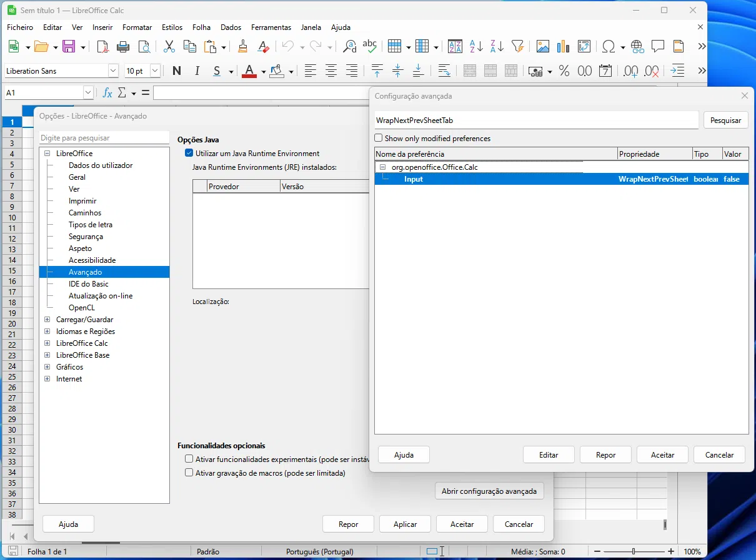Open the Folha menu
756x560 pixels.
pyautogui.click(x=201, y=27)
